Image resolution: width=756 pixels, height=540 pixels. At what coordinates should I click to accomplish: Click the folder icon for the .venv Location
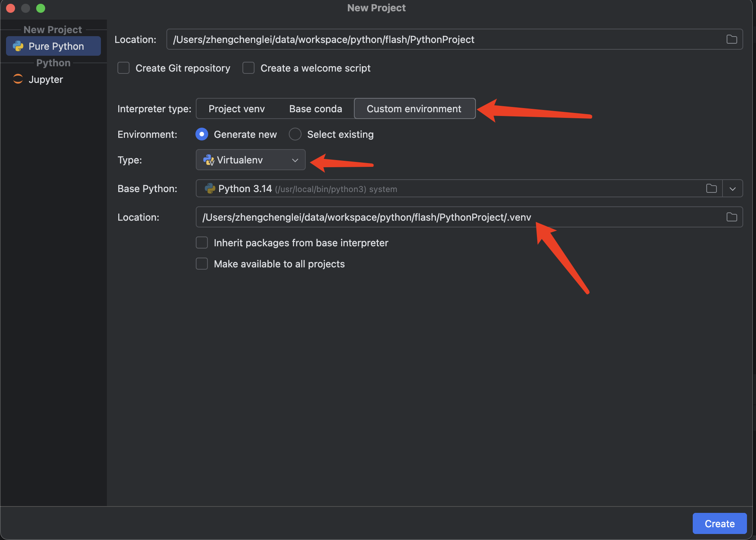tap(732, 217)
